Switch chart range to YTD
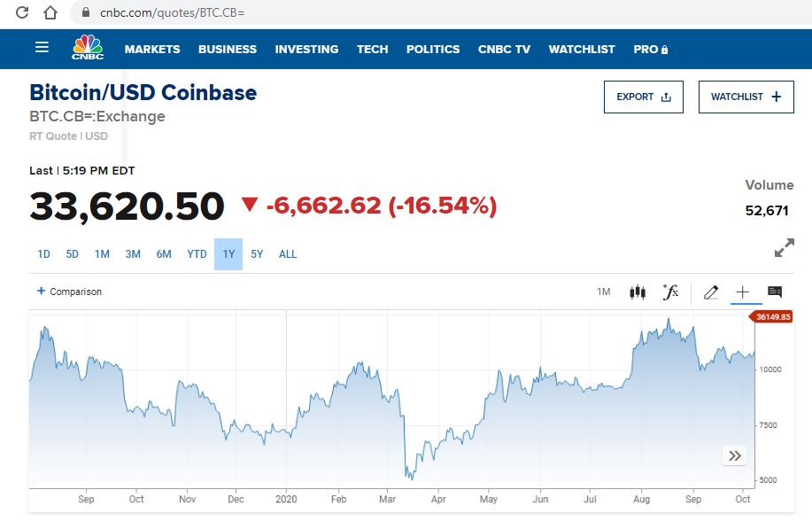812x529 pixels. click(x=197, y=254)
